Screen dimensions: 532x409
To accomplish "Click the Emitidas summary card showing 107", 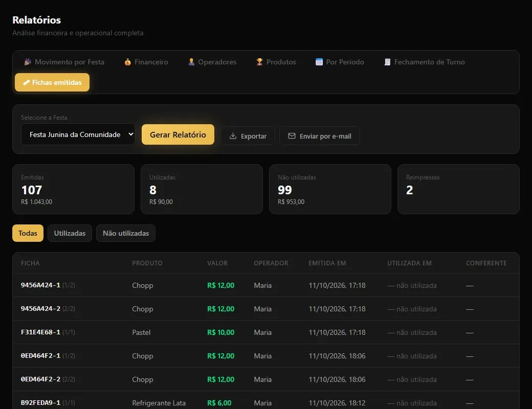I will pyautogui.click(x=73, y=189).
